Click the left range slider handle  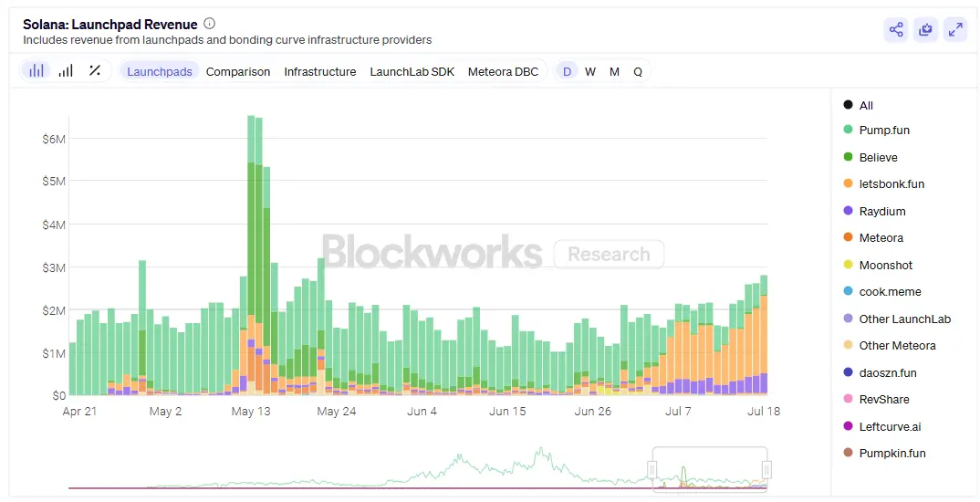tap(652, 469)
